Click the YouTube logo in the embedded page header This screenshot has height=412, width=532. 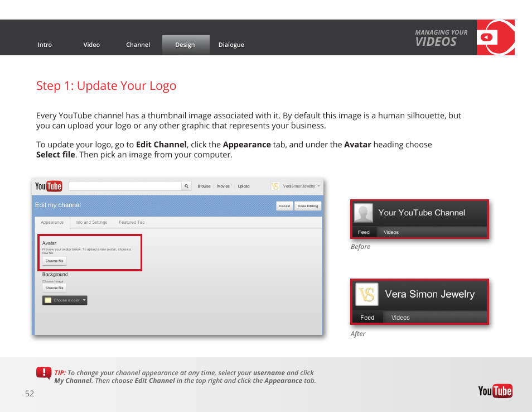pyautogui.click(x=49, y=186)
